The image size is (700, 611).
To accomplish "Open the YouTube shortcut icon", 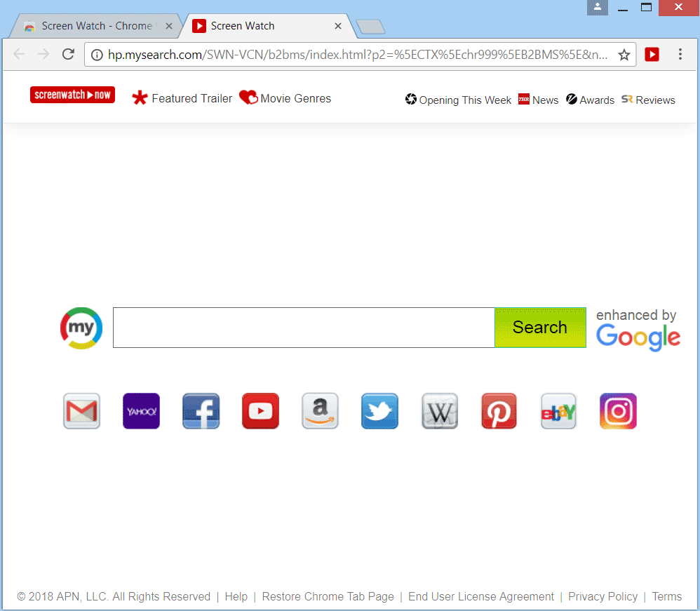I will [x=261, y=411].
